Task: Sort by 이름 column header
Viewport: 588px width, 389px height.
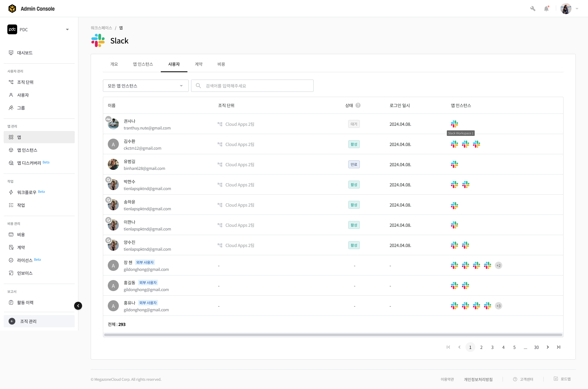Action: pyautogui.click(x=112, y=105)
